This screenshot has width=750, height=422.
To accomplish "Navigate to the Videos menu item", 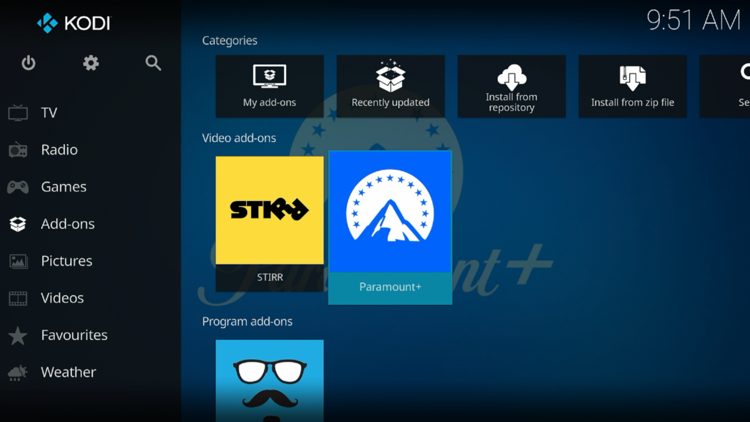I will coord(62,298).
